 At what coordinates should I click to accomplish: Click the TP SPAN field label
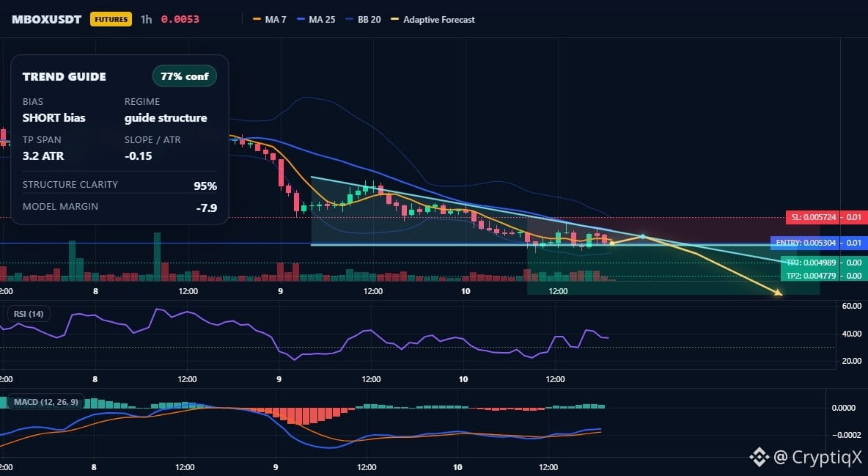(x=42, y=139)
